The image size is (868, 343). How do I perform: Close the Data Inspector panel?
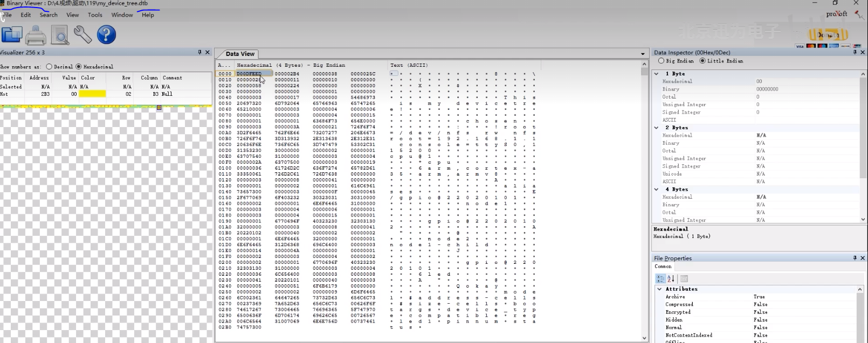[x=863, y=52]
